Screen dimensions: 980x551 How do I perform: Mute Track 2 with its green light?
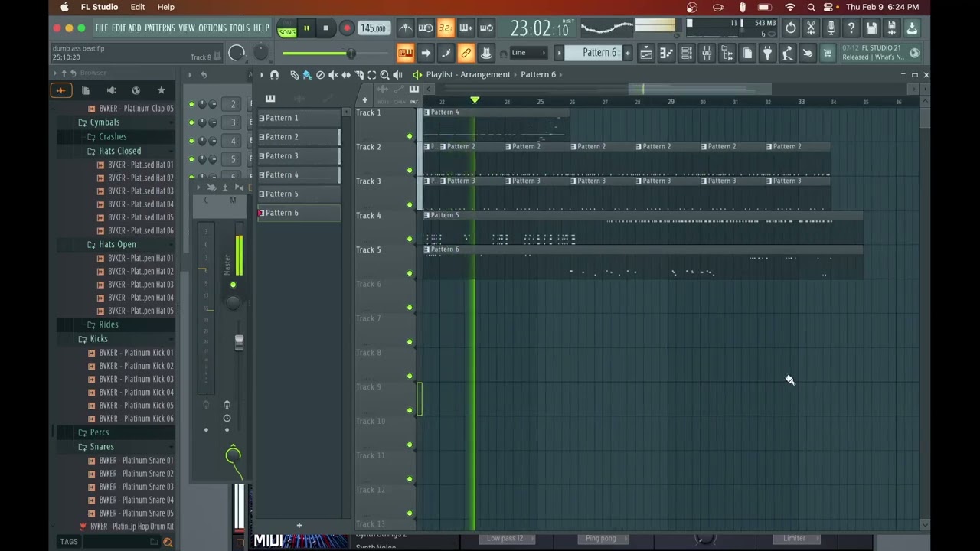[410, 170]
